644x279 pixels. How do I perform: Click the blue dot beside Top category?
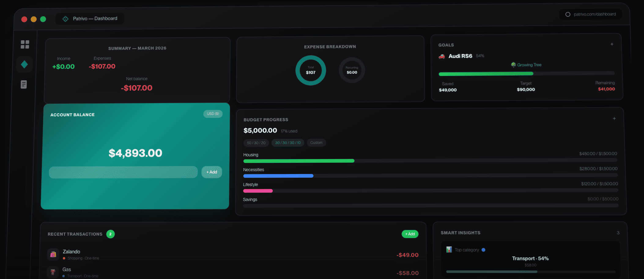[483, 250]
